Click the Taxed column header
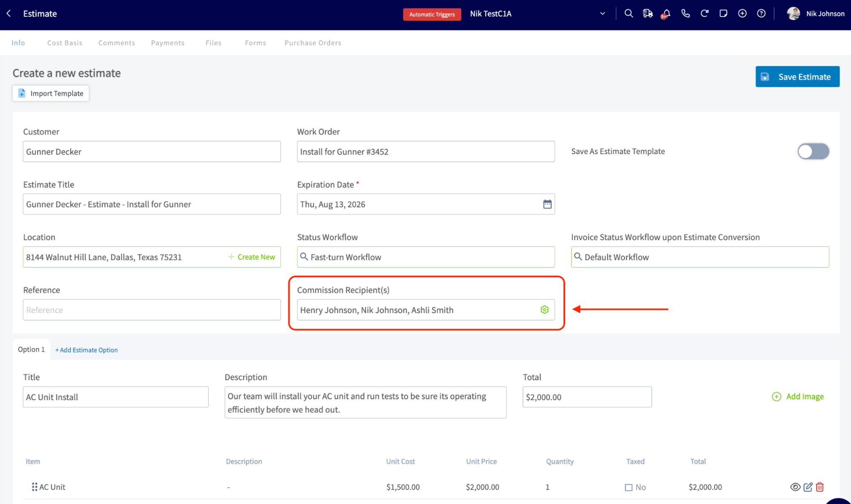The width and height of the screenshot is (851, 504). coord(635,461)
